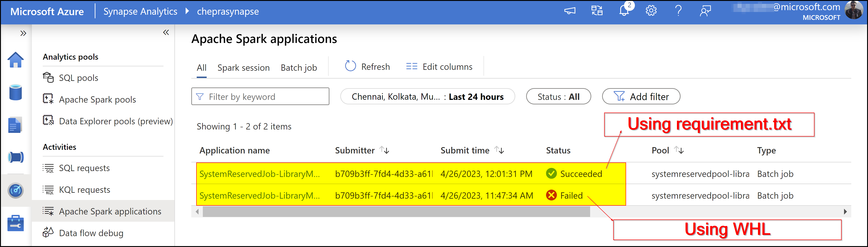Switch to the All tab
This screenshot has height=247, width=868.
[x=201, y=68]
